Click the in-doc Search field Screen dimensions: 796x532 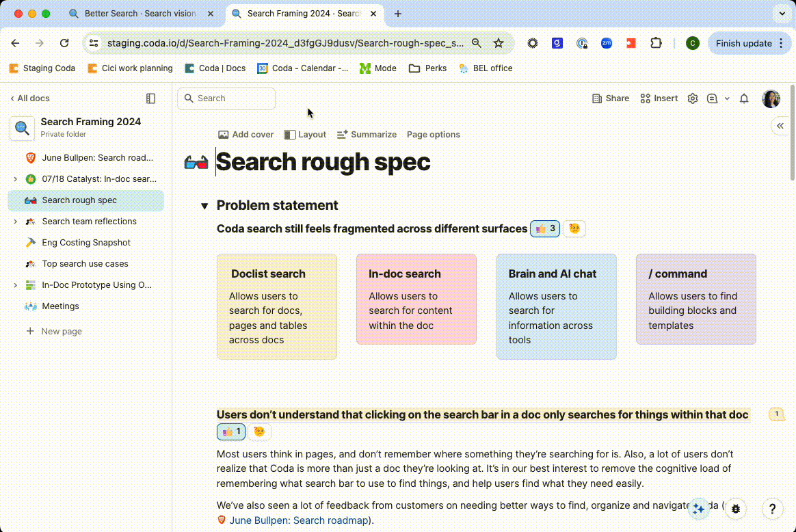226,98
